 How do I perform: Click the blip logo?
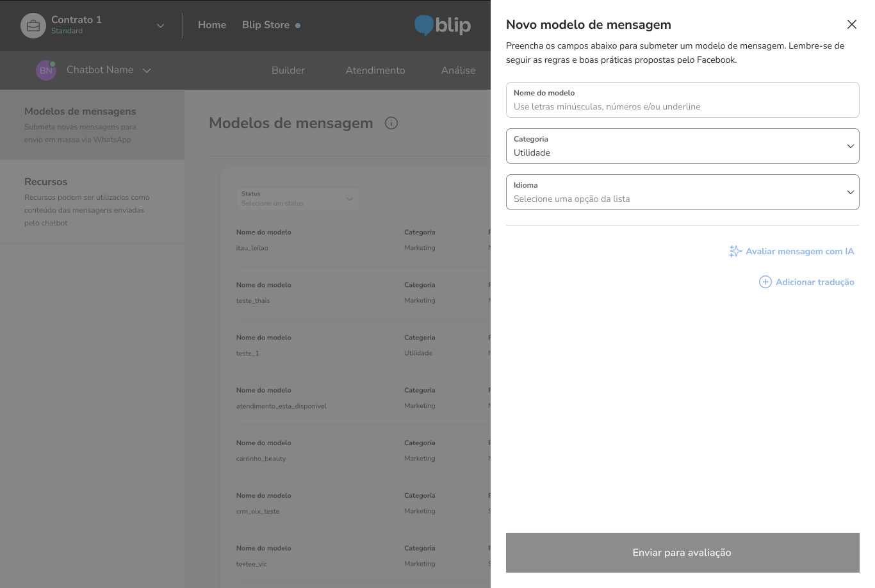pos(443,25)
